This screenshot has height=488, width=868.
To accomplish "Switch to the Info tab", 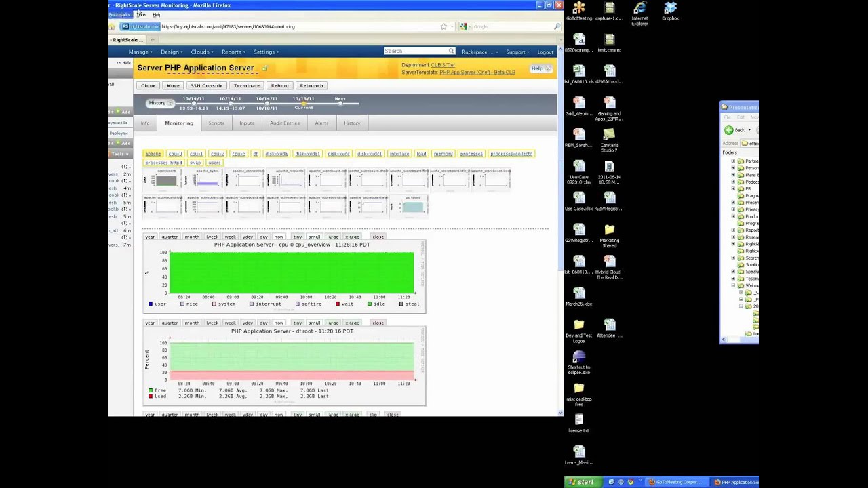I will 145,123.
